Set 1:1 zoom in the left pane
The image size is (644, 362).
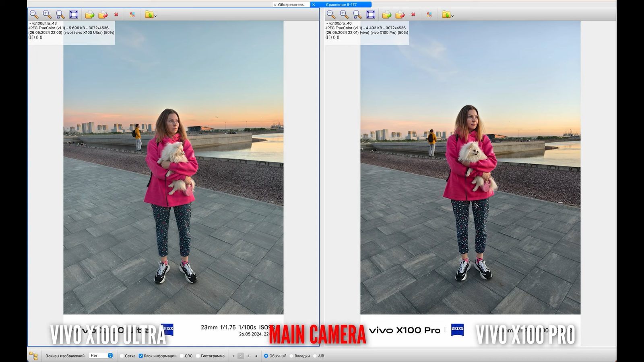click(x=60, y=14)
